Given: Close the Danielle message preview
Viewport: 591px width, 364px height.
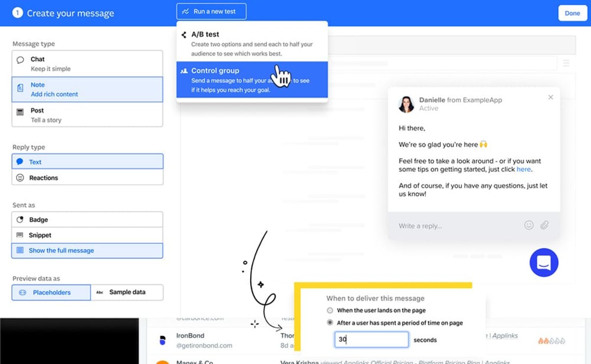Looking at the screenshot, I should tap(551, 97).
